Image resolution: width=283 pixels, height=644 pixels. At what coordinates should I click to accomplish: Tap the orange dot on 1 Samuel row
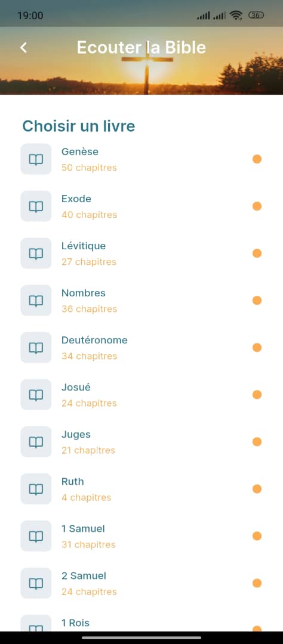(257, 536)
